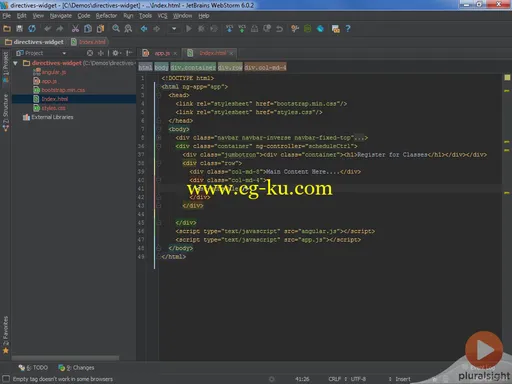The width and height of the screenshot is (512, 384).
Task: Select angular.js in project tree
Action: pyautogui.click(x=54, y=72)
